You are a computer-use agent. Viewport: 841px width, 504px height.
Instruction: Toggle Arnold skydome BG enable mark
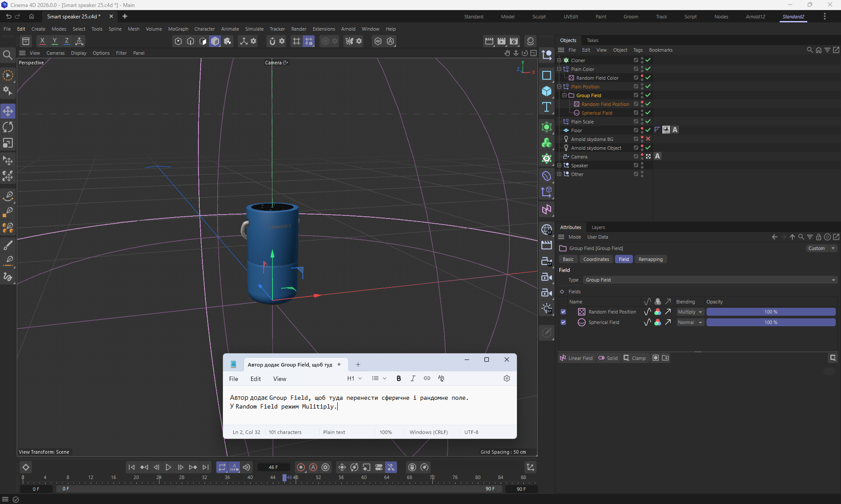(x=648, y=139)
